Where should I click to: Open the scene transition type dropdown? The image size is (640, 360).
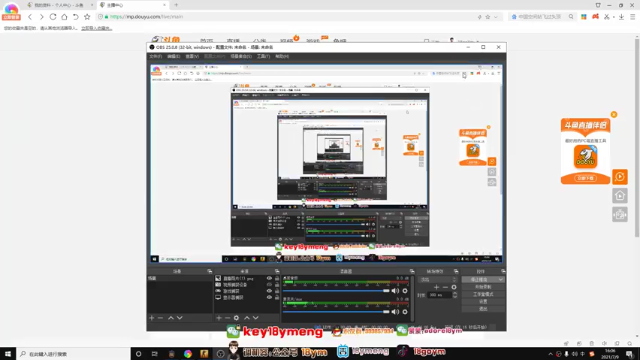tap(437, 280)
